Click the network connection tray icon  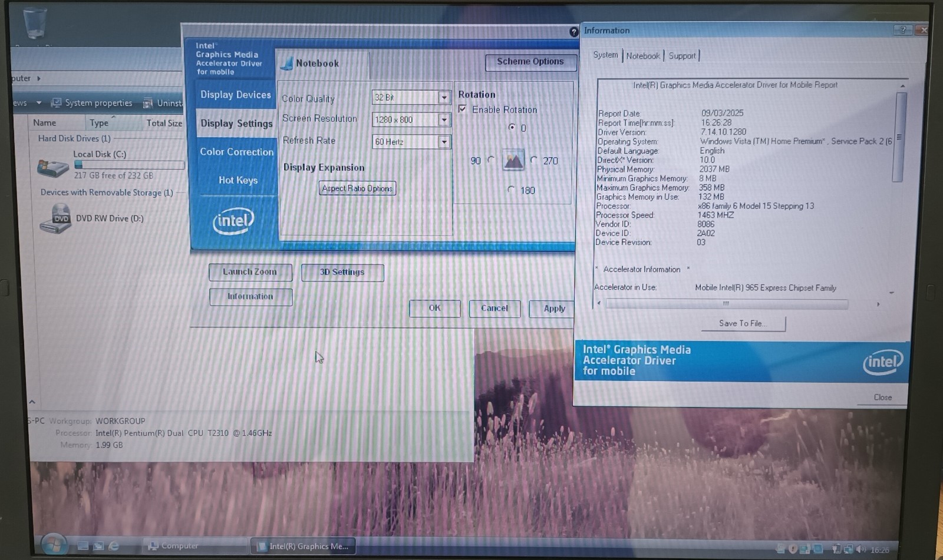coord(848,549)
